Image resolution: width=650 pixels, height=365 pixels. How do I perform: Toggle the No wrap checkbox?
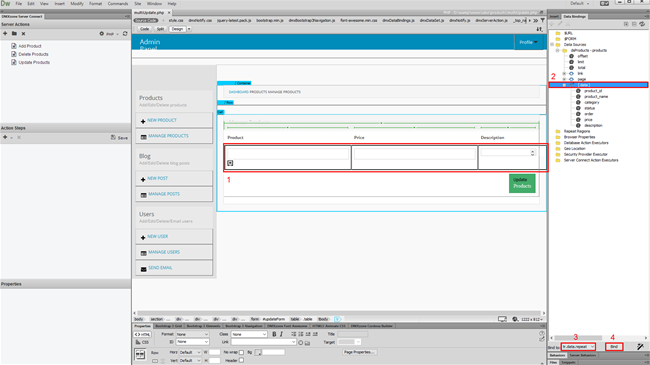[x=241, y=353]
